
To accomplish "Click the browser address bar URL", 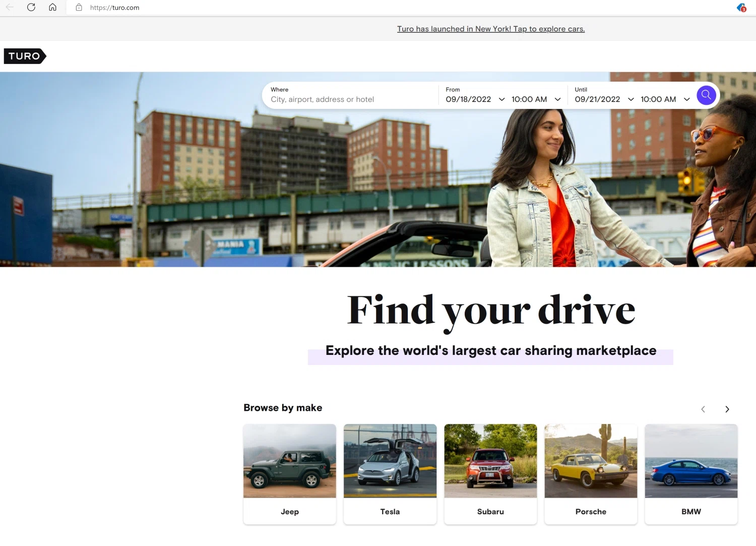I will [x=115, y=8].
